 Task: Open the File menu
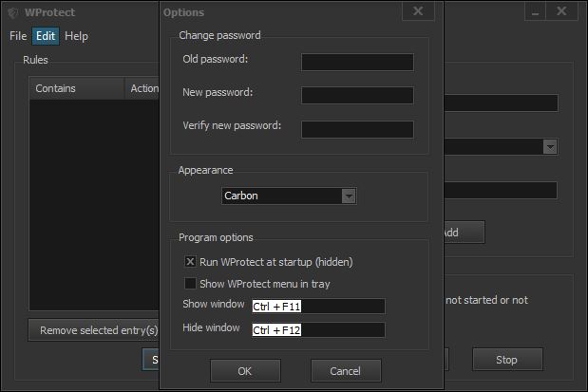(18, 36)
